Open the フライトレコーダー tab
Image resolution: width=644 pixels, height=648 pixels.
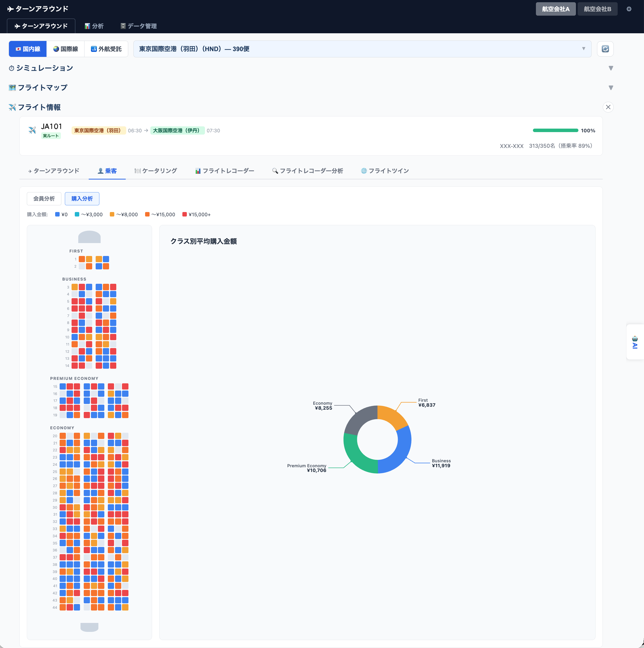(x=225, y=171)
